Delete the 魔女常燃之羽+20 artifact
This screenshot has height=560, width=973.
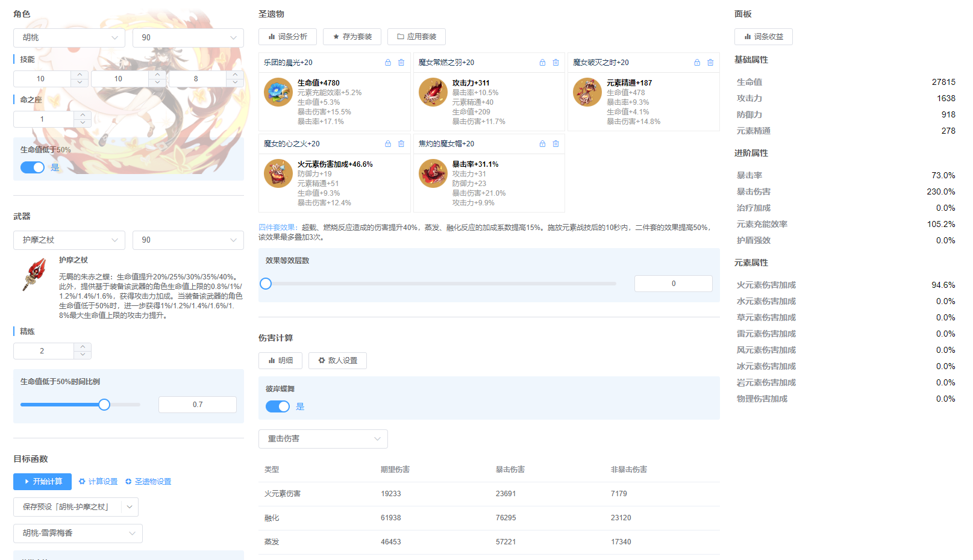click(x=555, y=62)
